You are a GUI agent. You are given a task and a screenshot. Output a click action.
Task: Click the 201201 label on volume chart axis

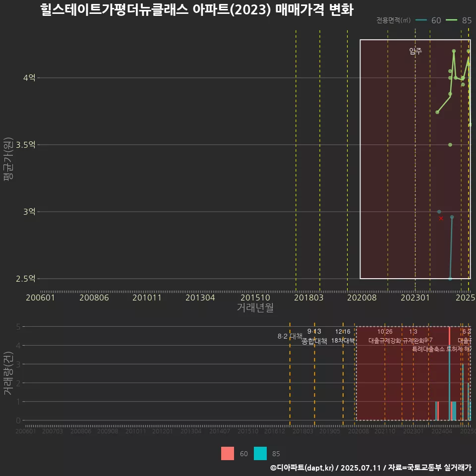click(x=163, y=431)
